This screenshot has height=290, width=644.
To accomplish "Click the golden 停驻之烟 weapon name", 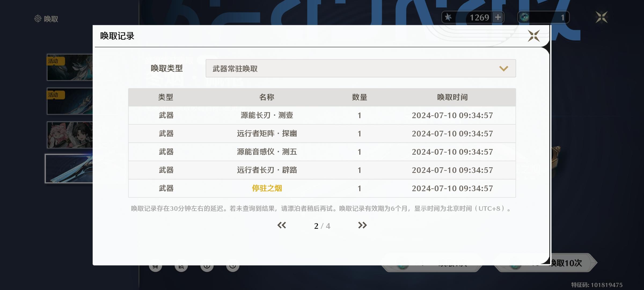I will 267,188.
